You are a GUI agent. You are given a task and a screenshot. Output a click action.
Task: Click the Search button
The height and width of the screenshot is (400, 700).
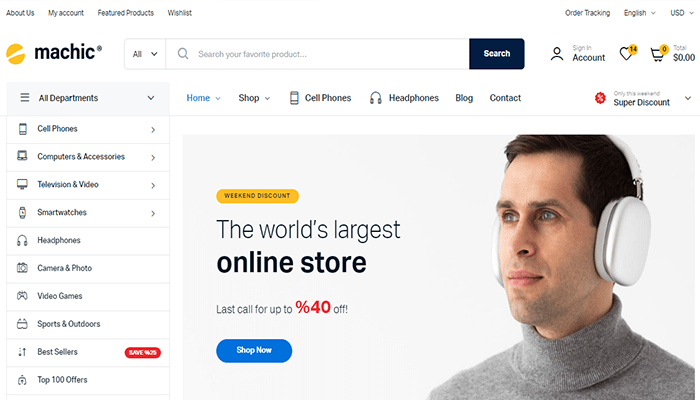click(x=496, y=54)
